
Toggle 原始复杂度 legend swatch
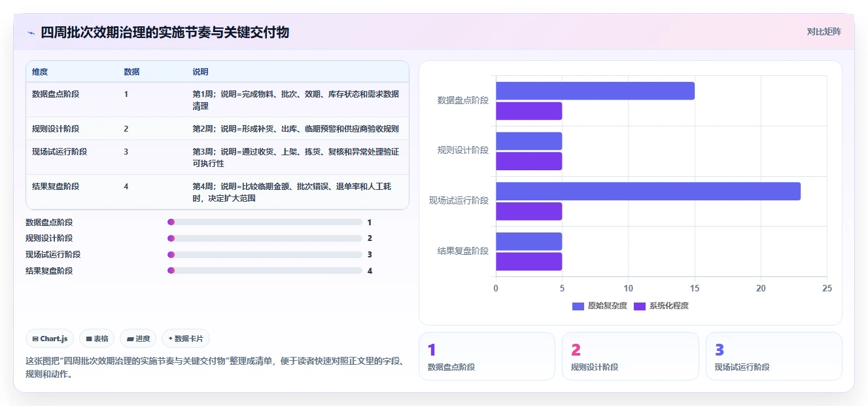(x=578, y=306)
